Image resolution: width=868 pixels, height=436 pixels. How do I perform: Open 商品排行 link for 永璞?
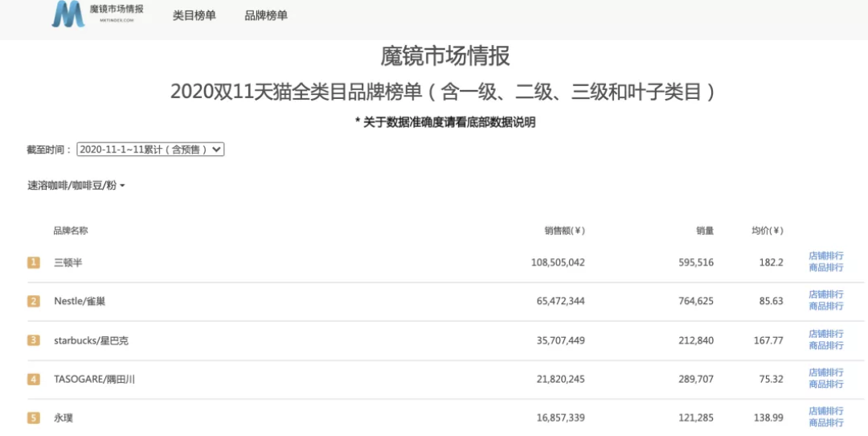tap(826, 422)
